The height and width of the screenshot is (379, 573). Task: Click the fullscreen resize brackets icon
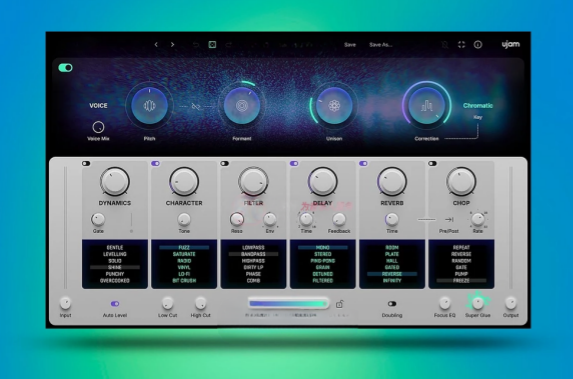coord(462,45)
